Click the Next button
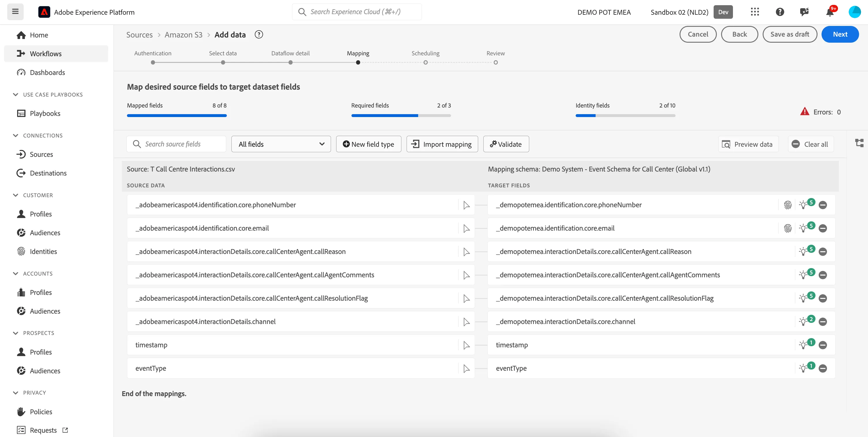Image resolution: width=868 pixels, height=437 pixels. coord(840,34)
